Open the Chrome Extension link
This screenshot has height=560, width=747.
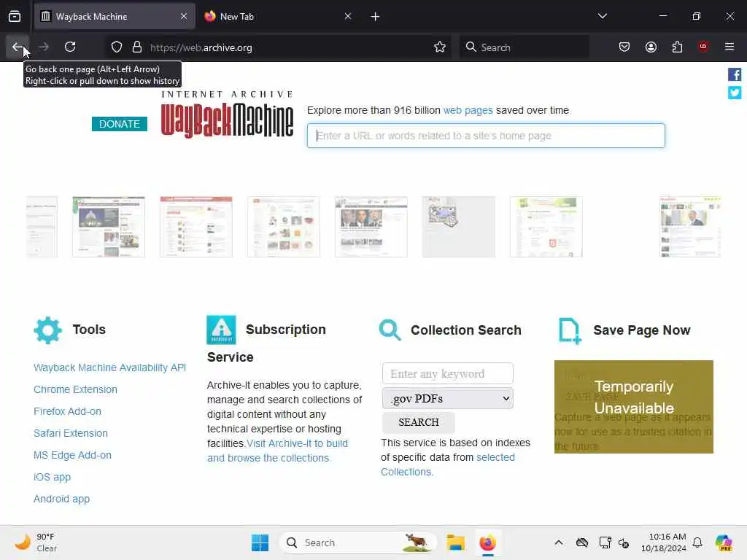75,389
